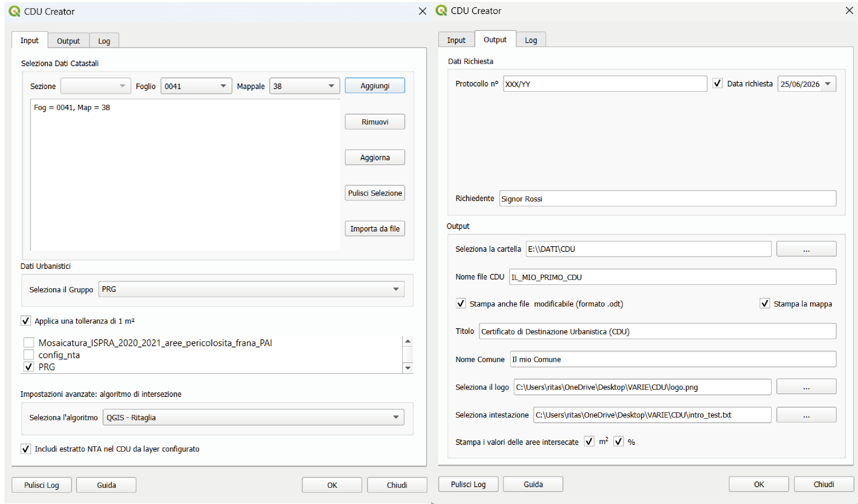
Task: Open Guida in right window
Action: click(533, 484)
